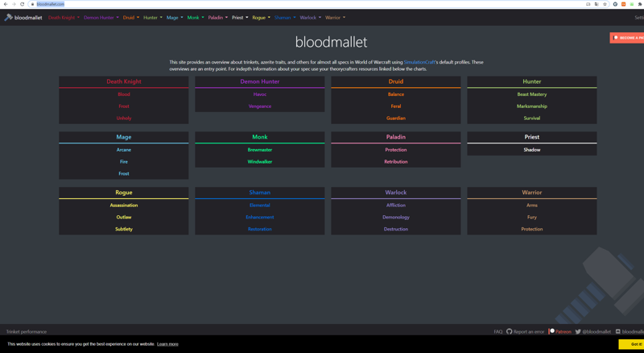Viewport: 644px width, 353px height.
Task: Select Protection Paladin spec
Action: 396,150
